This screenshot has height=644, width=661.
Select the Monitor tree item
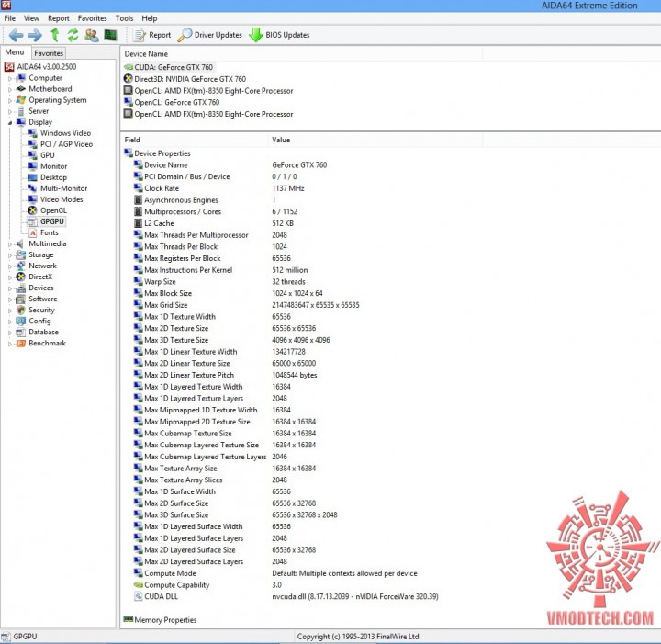pyautogui.click(x=53, y=166)
